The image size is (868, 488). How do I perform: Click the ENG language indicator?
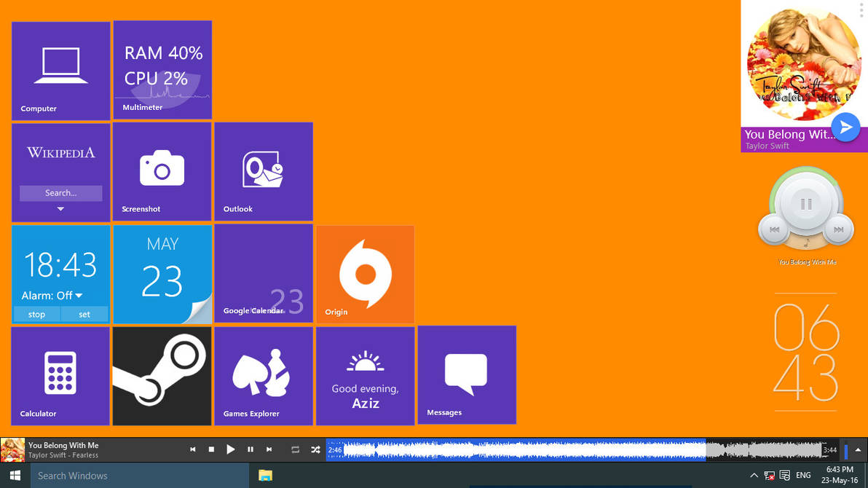[x=803, y=476]
